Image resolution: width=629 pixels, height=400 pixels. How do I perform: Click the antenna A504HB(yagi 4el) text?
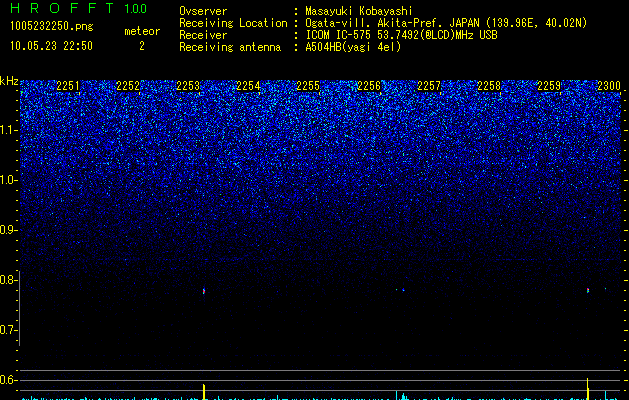point(353,47)
